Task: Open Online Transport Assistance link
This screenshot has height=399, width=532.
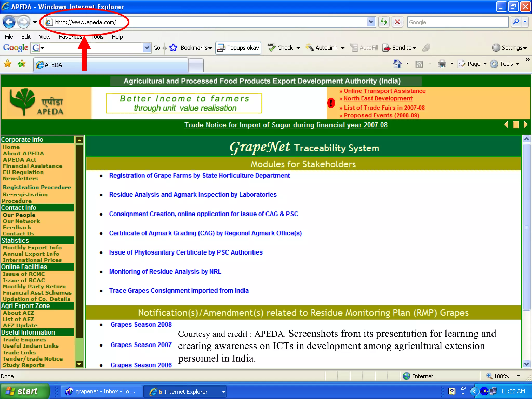Action: click(385, 91)
